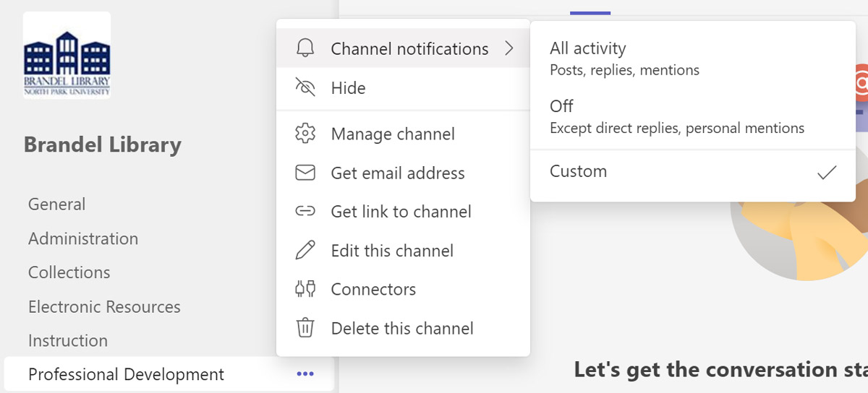Choose the Custom notification setting
The height and width of the screenshot is (393, 868).
pos(578,171)
